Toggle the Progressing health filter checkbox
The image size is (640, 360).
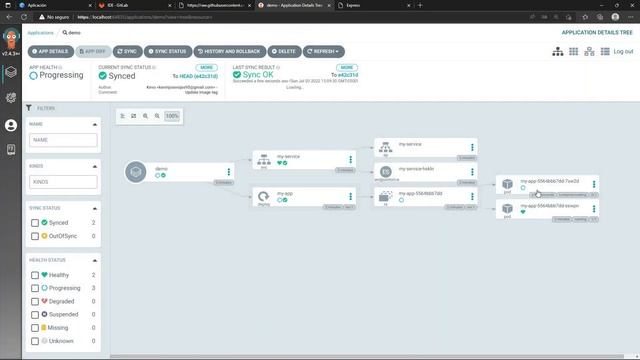(x=35, y=288)
